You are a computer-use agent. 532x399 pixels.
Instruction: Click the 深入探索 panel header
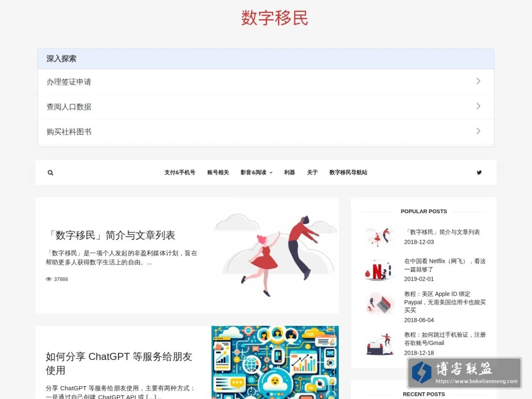pos(266,59)
